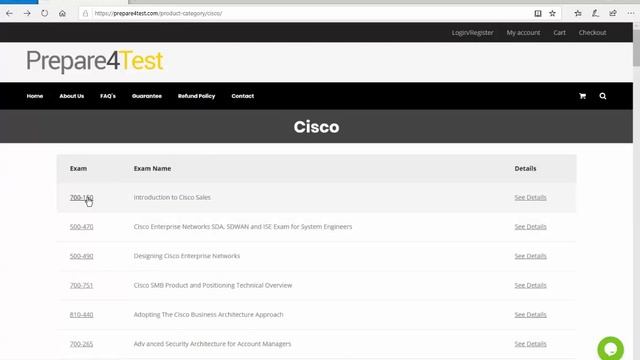Click the Prepare4Test logo
This screenshot has width=640, height=360.
tap(95, 61)
